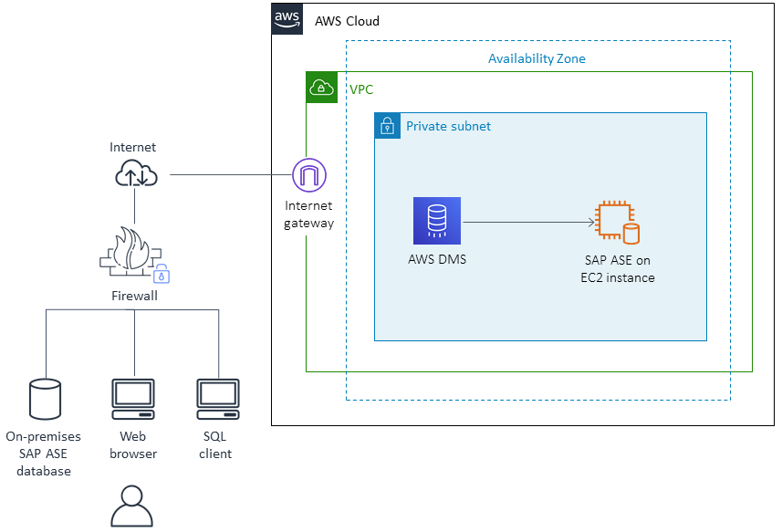This screenshot has width=782, height=532.
Task: Click the AWS logo icon
Action: pos(287,19)
